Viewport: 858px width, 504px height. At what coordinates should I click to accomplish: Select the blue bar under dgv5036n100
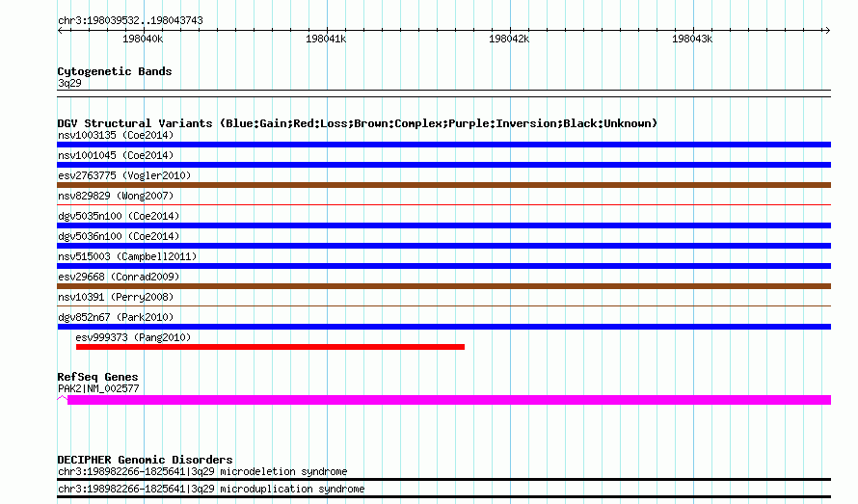click(443, 246)
